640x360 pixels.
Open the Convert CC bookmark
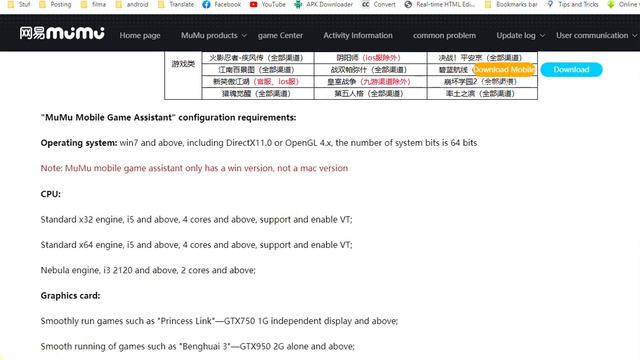coord(378,4)
